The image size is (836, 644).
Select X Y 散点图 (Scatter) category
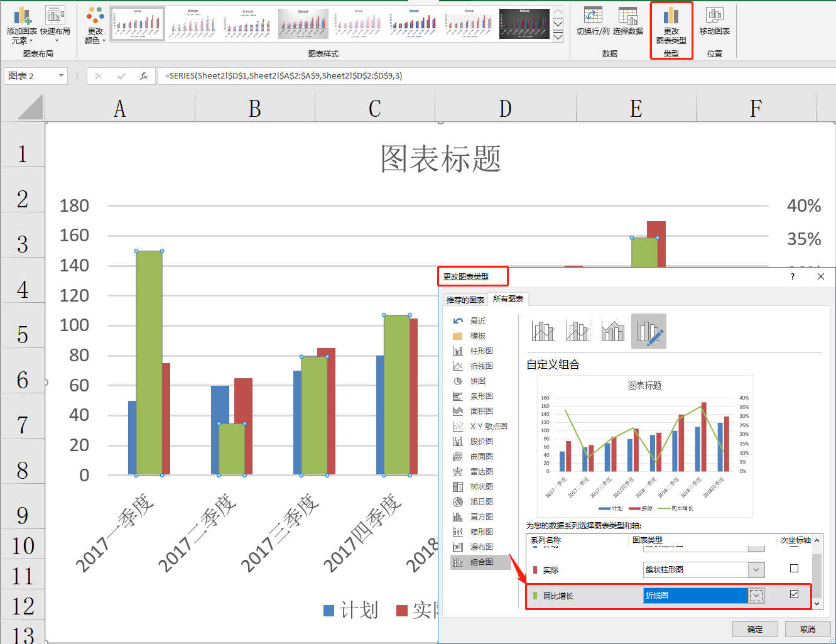point(480,426)
